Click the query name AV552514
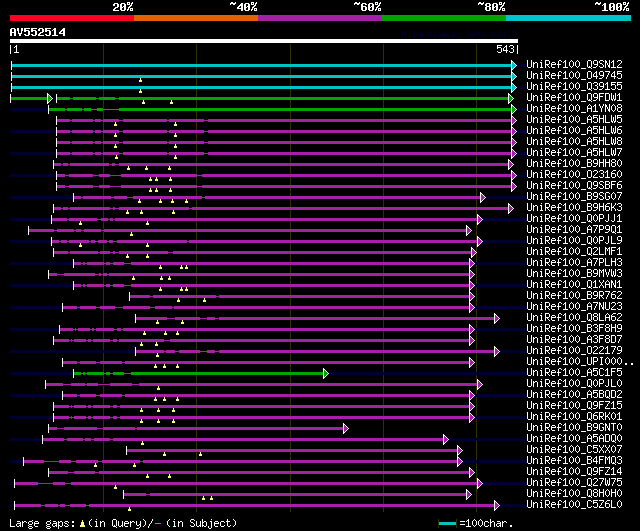Viewport: 640px width, 531px height. tap(38, 32)
